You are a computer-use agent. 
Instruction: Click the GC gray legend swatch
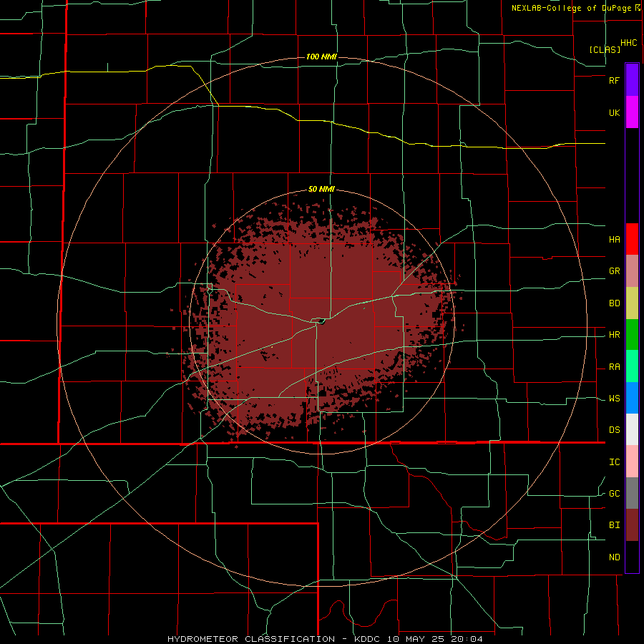[632, 493]
